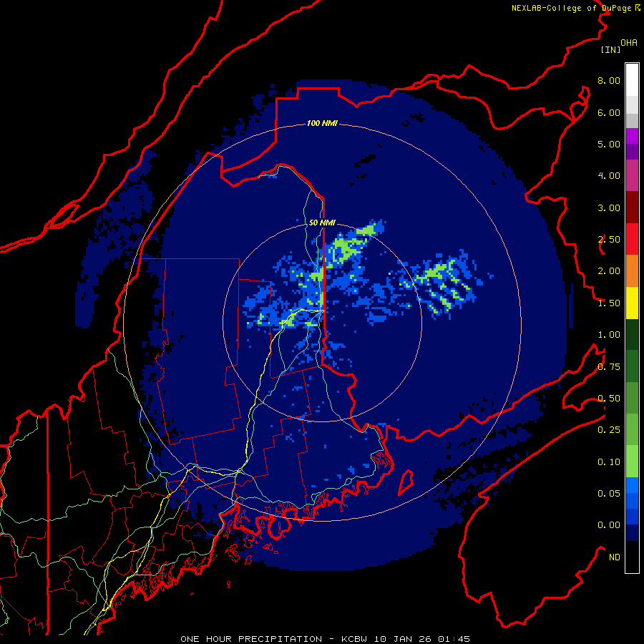Click the 50 NMI range ring label

point(322,223)
